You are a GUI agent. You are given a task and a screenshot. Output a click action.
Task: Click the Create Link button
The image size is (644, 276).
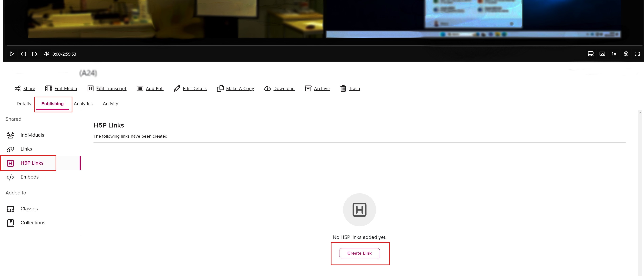point(359,253)
